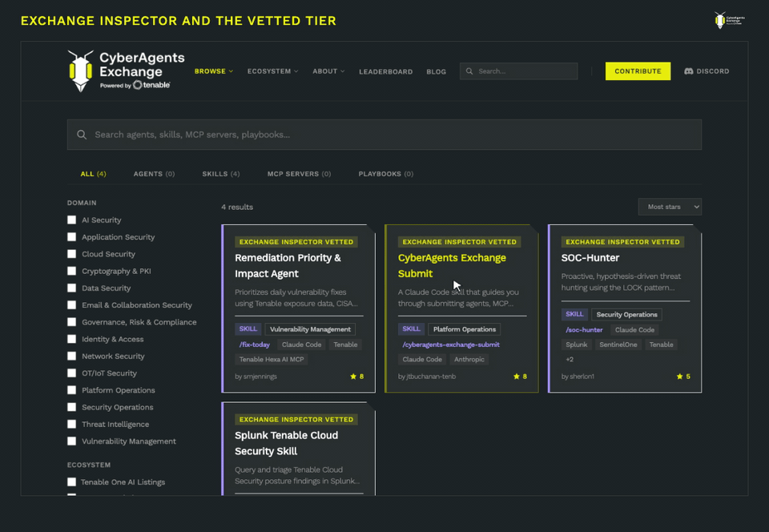Click the /soc-hunter command tag

coord(584,330)
